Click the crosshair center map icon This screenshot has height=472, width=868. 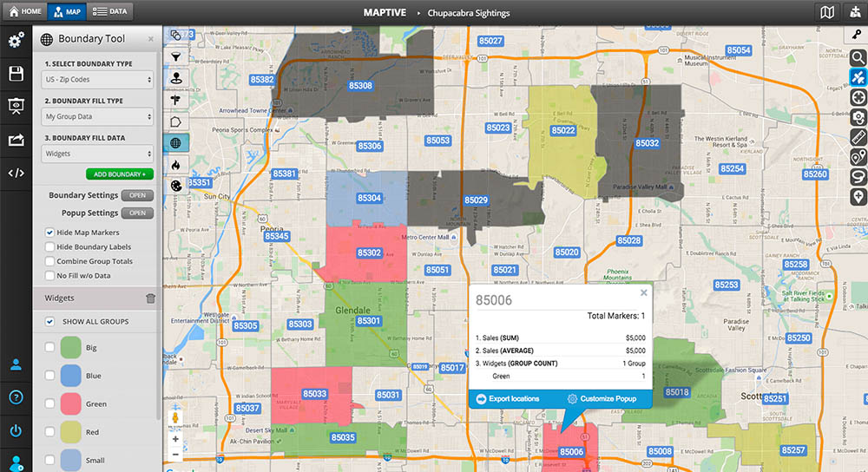(858, 97)
